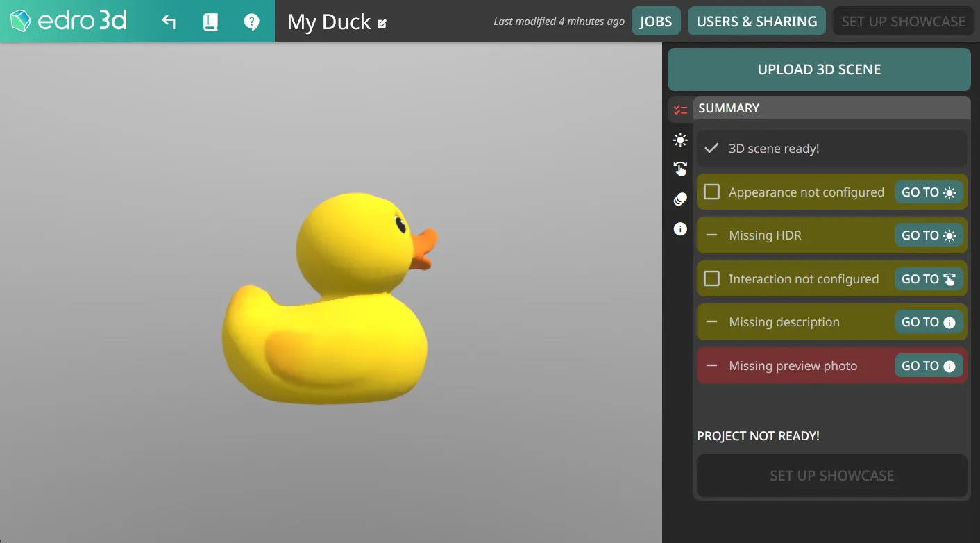Open help via the question mark icon
Viewport: 980px width, 543px height.
[x=252, y=22]
